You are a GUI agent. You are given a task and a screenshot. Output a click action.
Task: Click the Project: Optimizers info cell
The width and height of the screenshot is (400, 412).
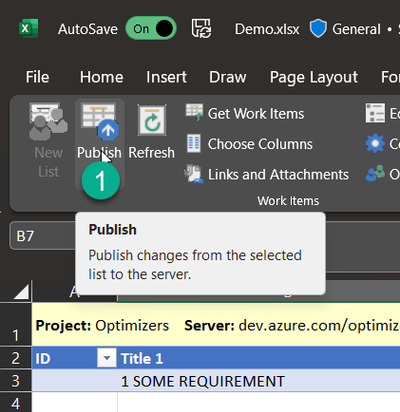pyautogui.click(x=102, y=325)
